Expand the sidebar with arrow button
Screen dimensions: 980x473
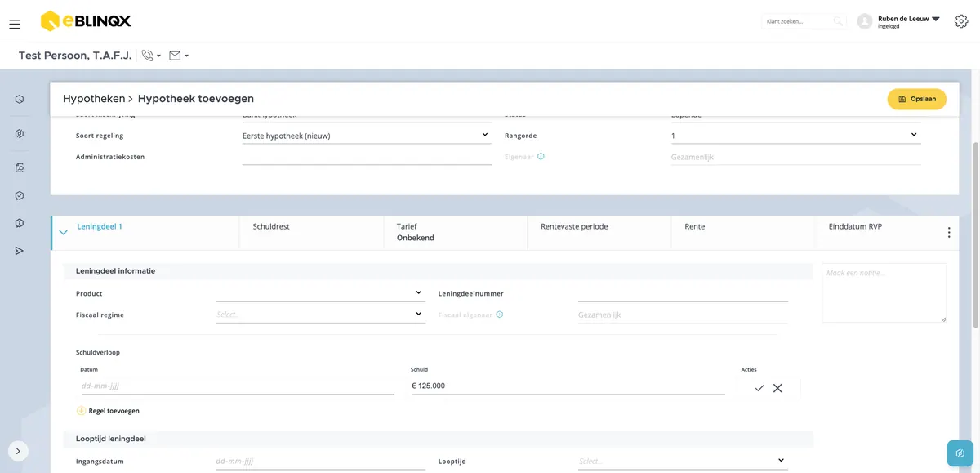pyautogui.click(x=18, y=451)
